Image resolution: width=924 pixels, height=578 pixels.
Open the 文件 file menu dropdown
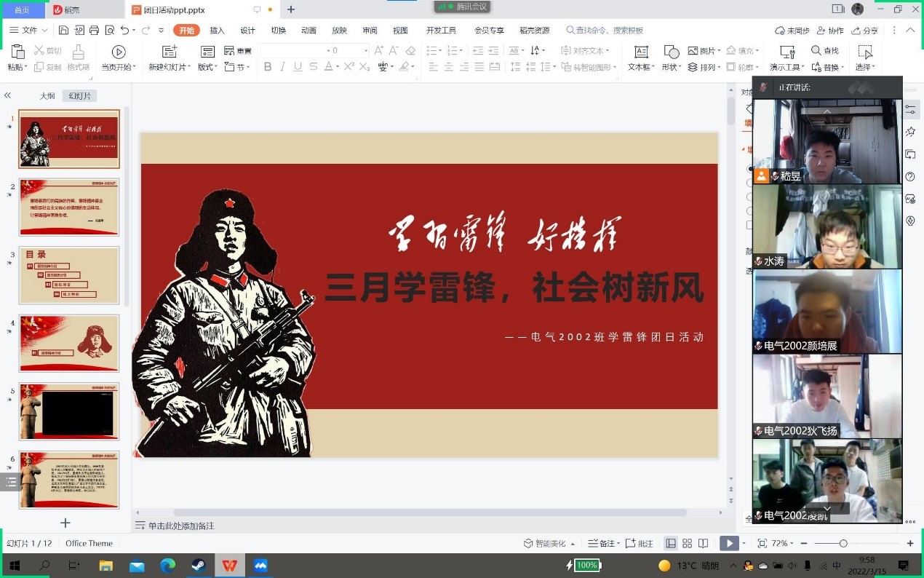[x=29, y=31]
